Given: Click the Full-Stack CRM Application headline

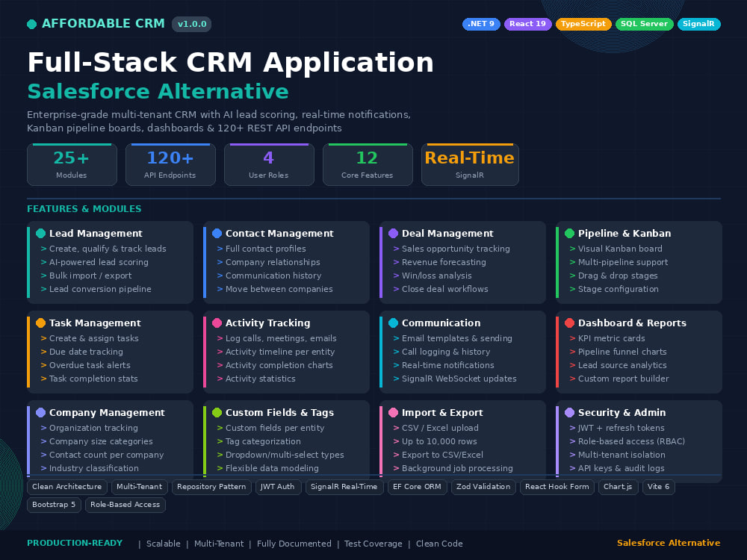Looking at the screenshot, I should point(230,63).
